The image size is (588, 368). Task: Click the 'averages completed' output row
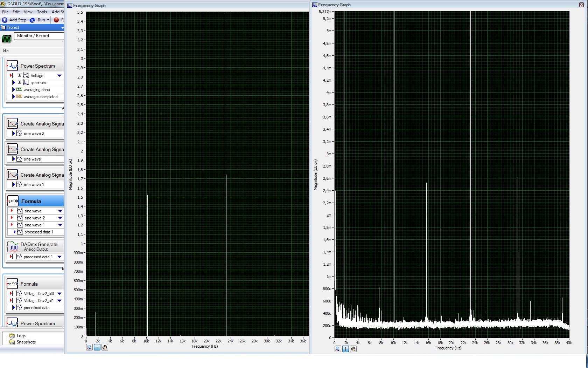35,97
